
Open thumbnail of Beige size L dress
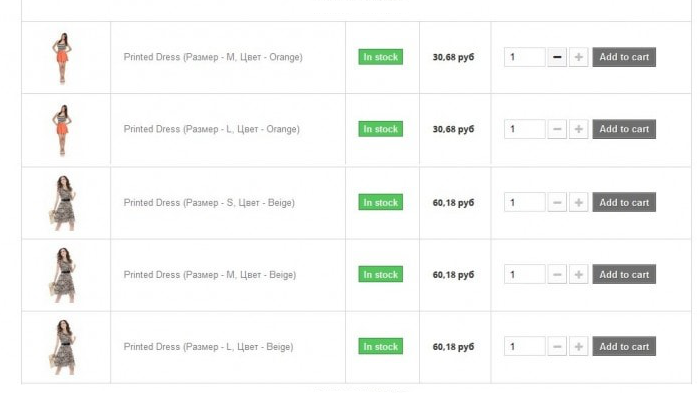click(63, 347)
